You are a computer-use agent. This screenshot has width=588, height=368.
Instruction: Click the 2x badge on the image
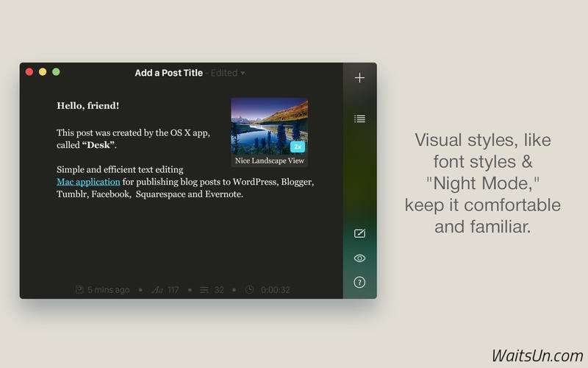click(x=297, y=146)
